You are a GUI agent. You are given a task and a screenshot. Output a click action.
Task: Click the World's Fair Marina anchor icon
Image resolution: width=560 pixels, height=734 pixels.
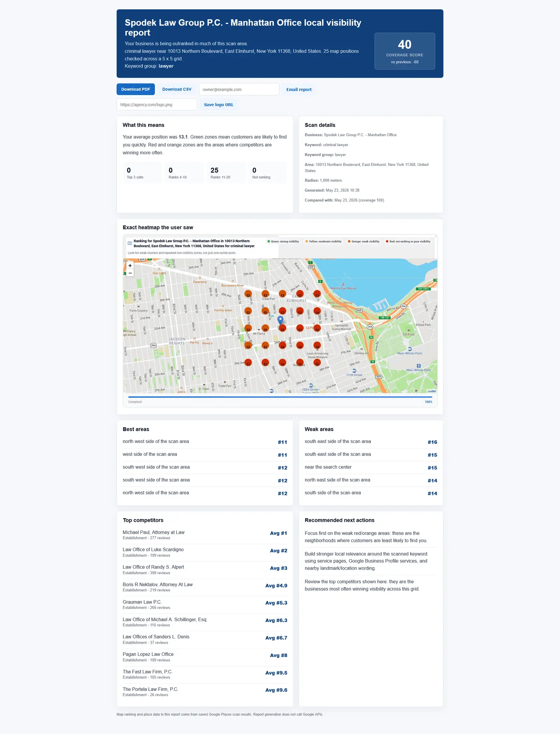click(x=343, y=284)
